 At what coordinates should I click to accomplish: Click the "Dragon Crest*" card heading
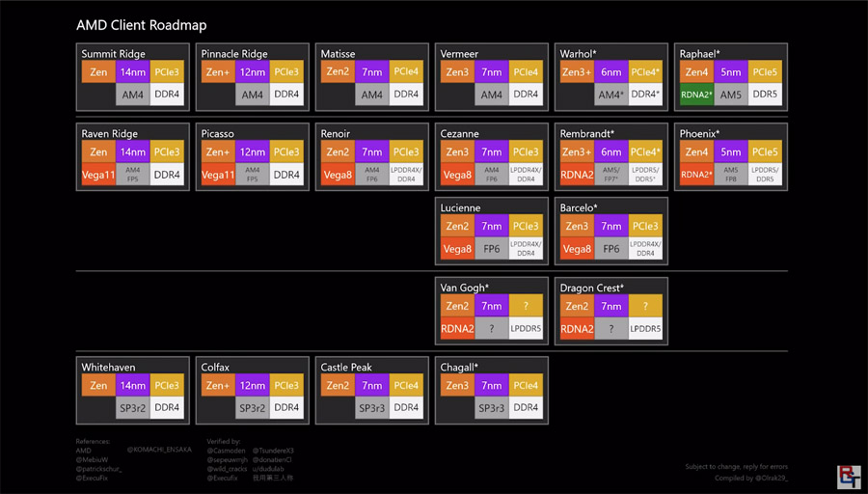[592, 288]
